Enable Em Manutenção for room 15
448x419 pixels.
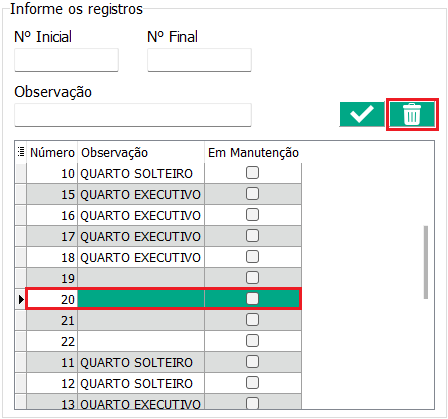[252, 194]
